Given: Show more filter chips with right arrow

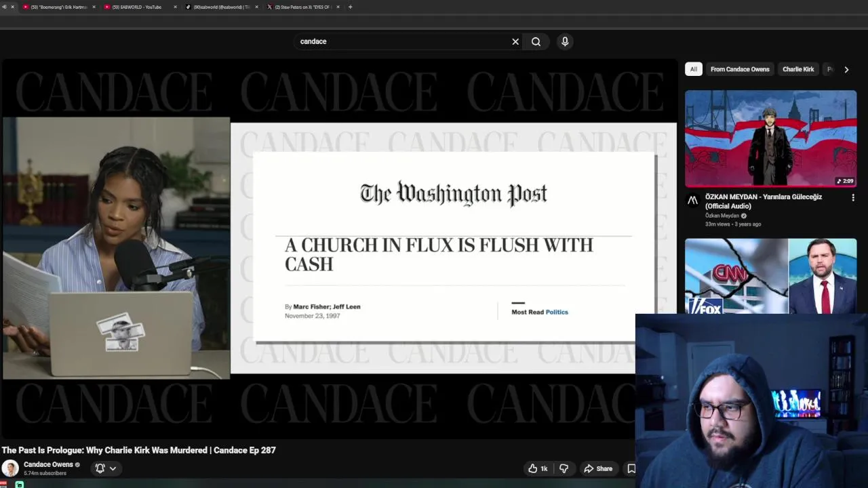Looking at the screenshot, I should [x=846, y=69].
